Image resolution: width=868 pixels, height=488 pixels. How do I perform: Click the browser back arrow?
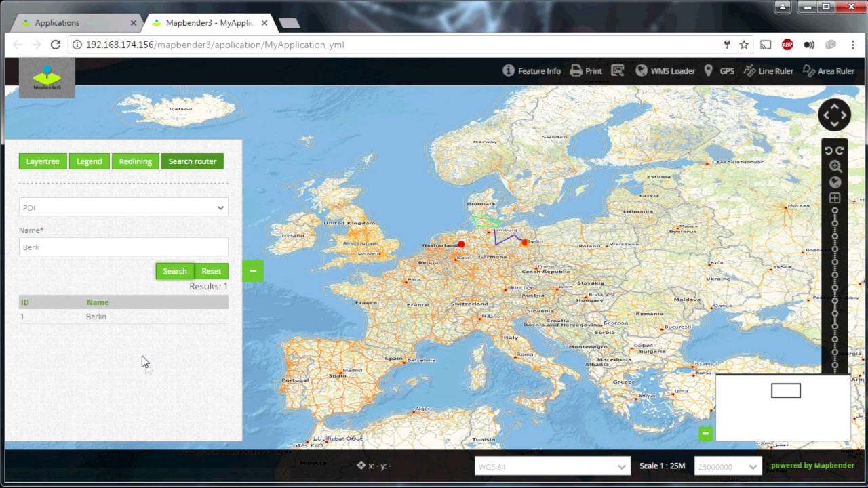[18, 45]
